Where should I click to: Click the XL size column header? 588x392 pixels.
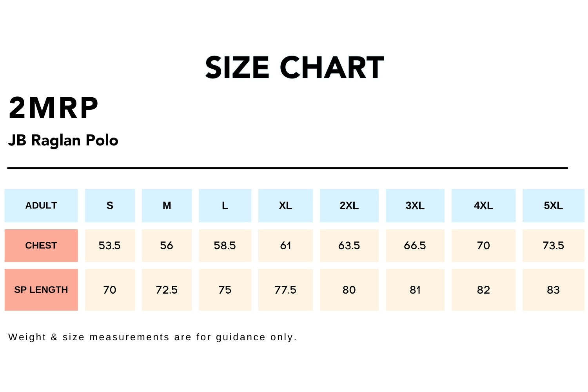[x=285, y=205]
